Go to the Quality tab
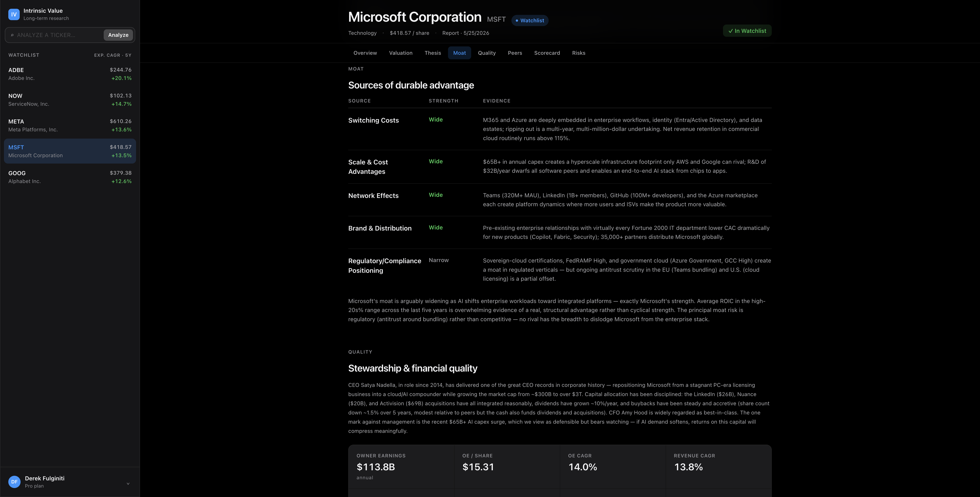This screenshot has height=497, width=980. [487, 53]
